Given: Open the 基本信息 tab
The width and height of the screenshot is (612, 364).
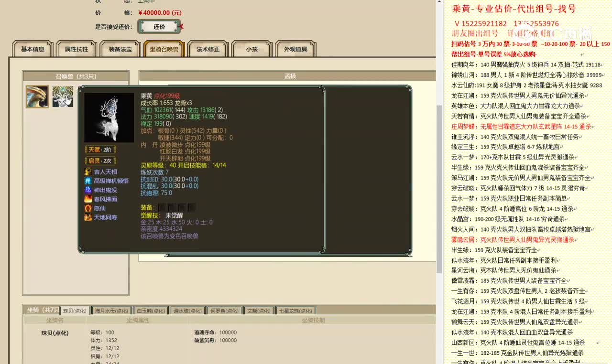Looking at the screenshot, I should pyautogui.click(x=33, y=49).
